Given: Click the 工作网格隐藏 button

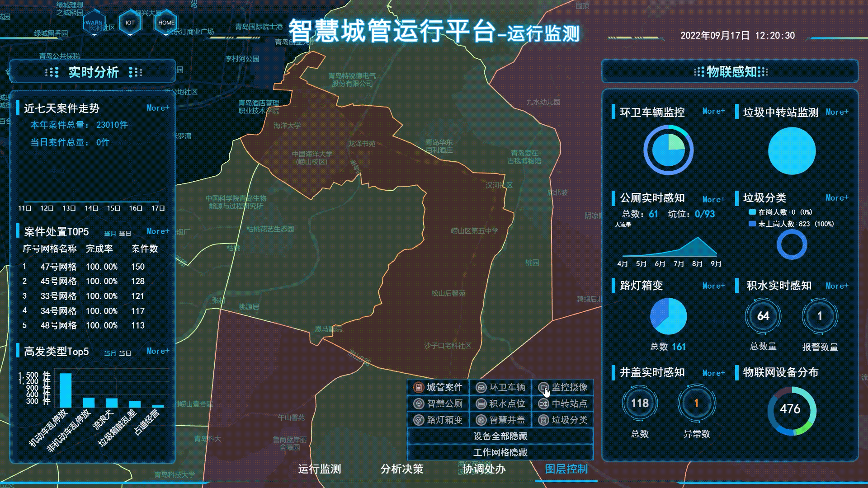Looking at the screenshot, I should click(x=500, y=452).
